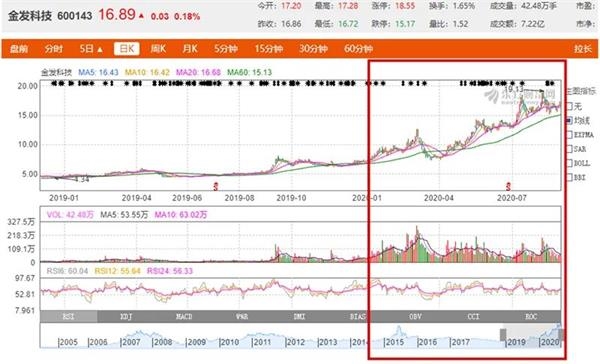Show the 15分钟 interval chart

(269, 49)
